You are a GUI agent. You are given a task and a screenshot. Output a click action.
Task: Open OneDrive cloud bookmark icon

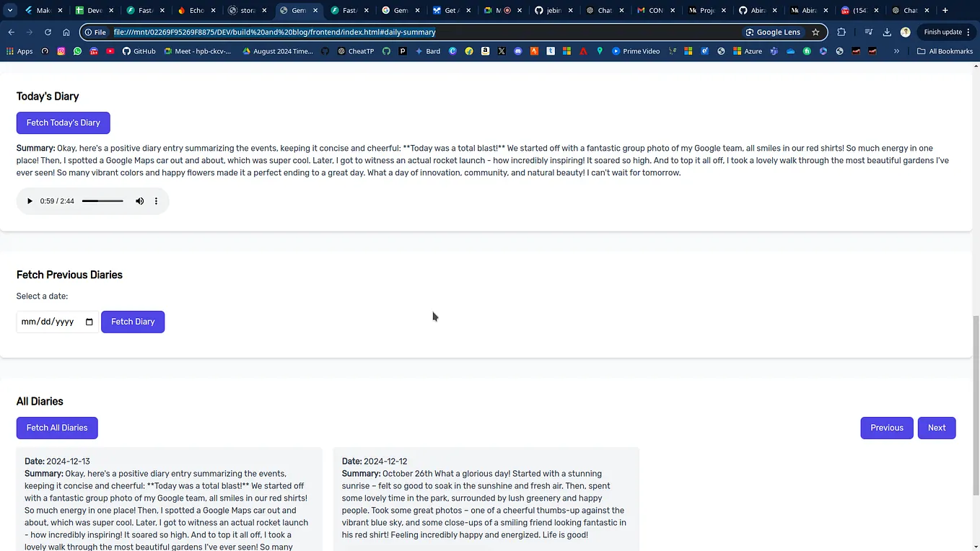click(791, 51)
